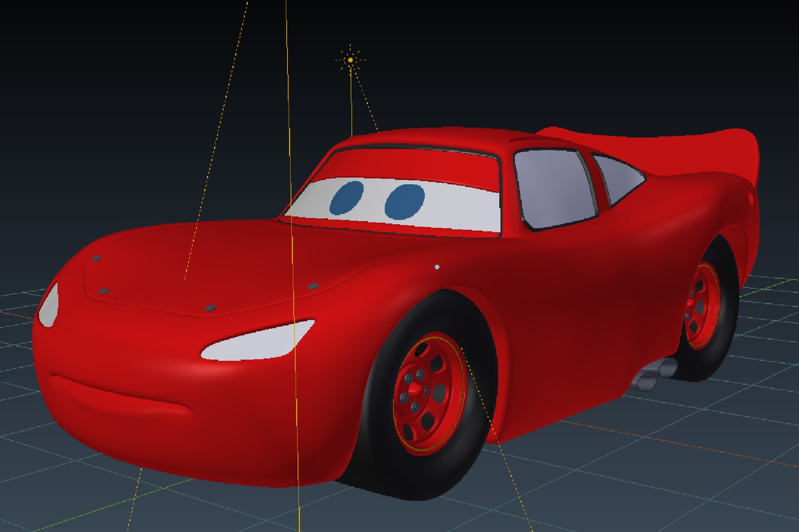
Task: Select the gray exhaust pipes under the car
Action: tap(655, 374)
